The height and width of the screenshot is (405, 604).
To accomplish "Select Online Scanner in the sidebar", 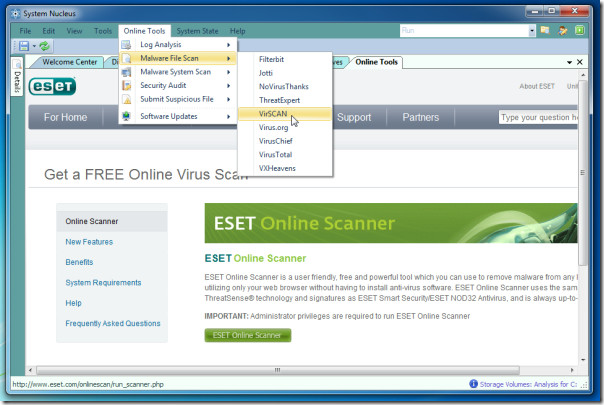I will click(112, 221).
